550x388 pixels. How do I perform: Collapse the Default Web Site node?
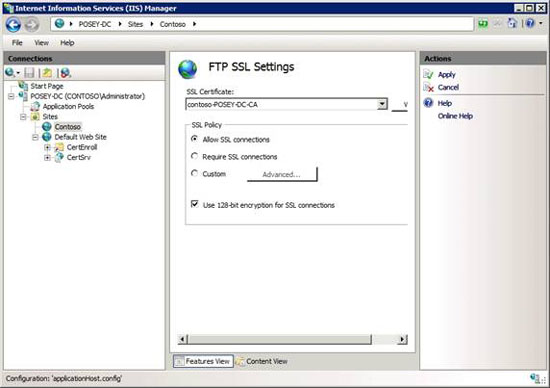(35, 137)
